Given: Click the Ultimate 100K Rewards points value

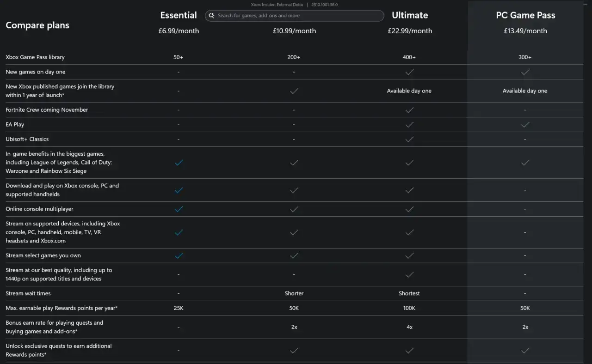Looking at the screenshot, I should point(409,308).
